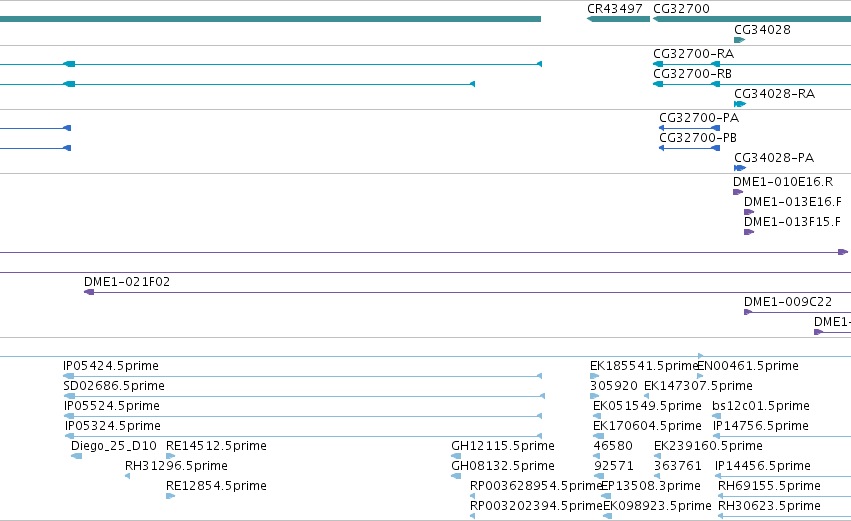This screenshot has width=851, height=521.
Task: Select the IP14756.5prime EST label
Action: 761,427
